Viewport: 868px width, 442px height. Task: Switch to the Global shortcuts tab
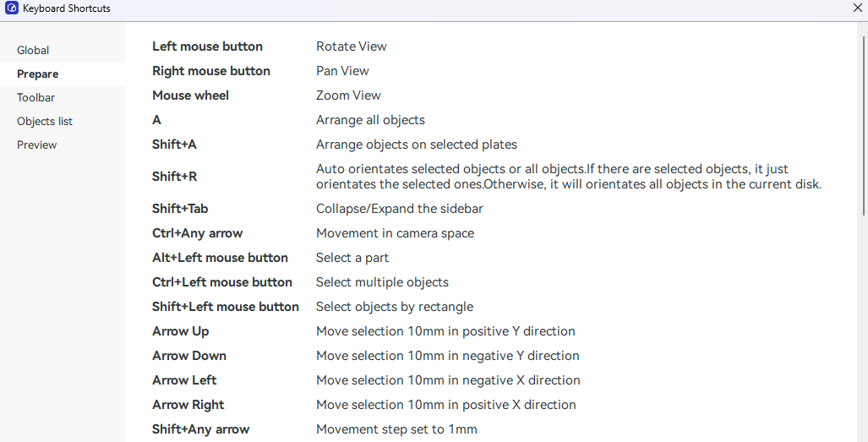click(x=34, y=51)
